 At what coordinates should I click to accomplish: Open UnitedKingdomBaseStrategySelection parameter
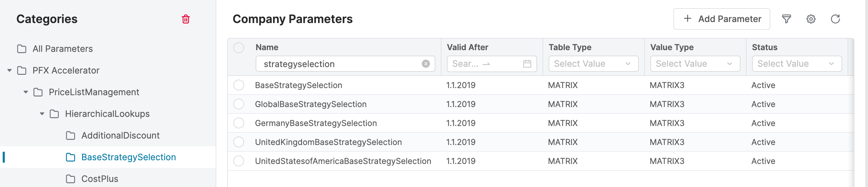[328, 142]
